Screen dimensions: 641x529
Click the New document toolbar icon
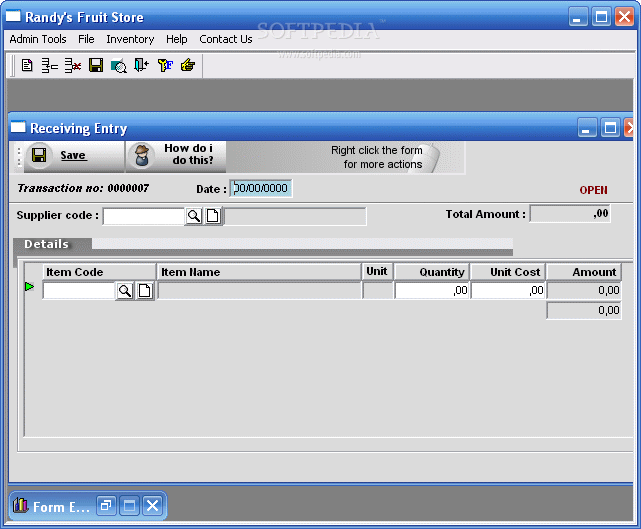27,65
